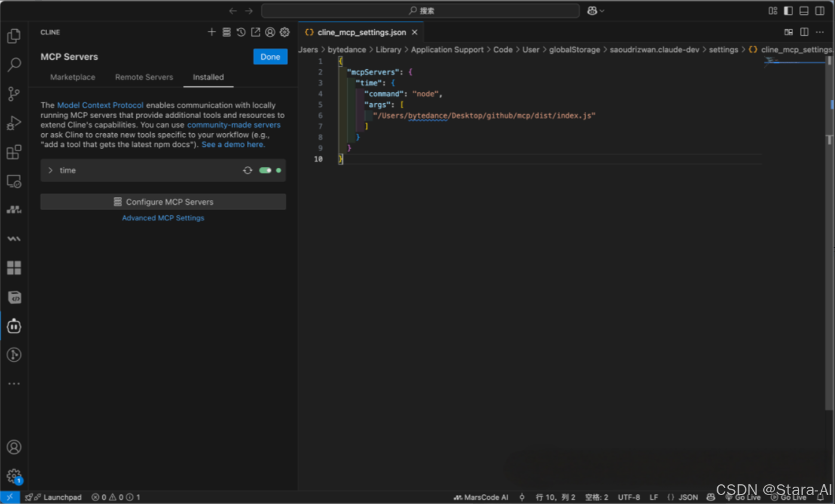
Task: Open the Accounts icon in activity bar
Action: pyautogui.click(x=14, y=447)
